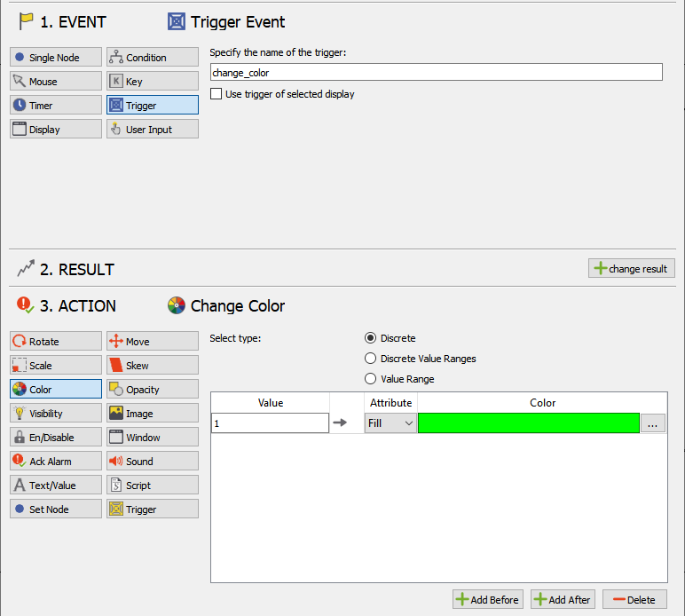Select the Mouse event type

point(56,82)
